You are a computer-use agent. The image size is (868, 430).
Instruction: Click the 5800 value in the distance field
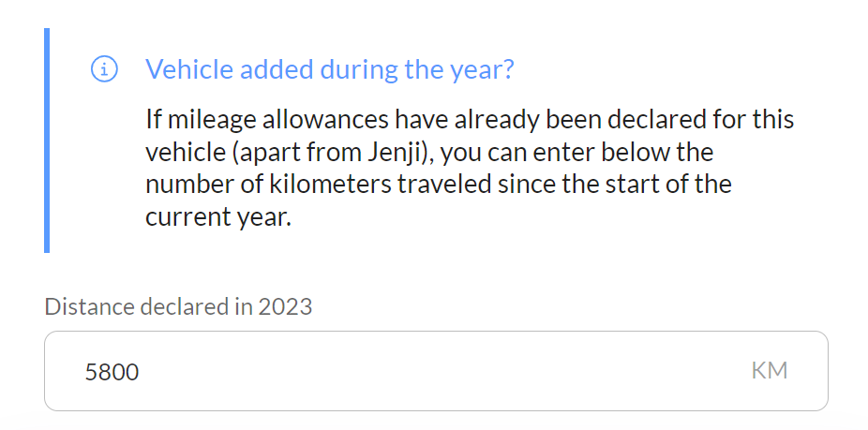point(112,372)
